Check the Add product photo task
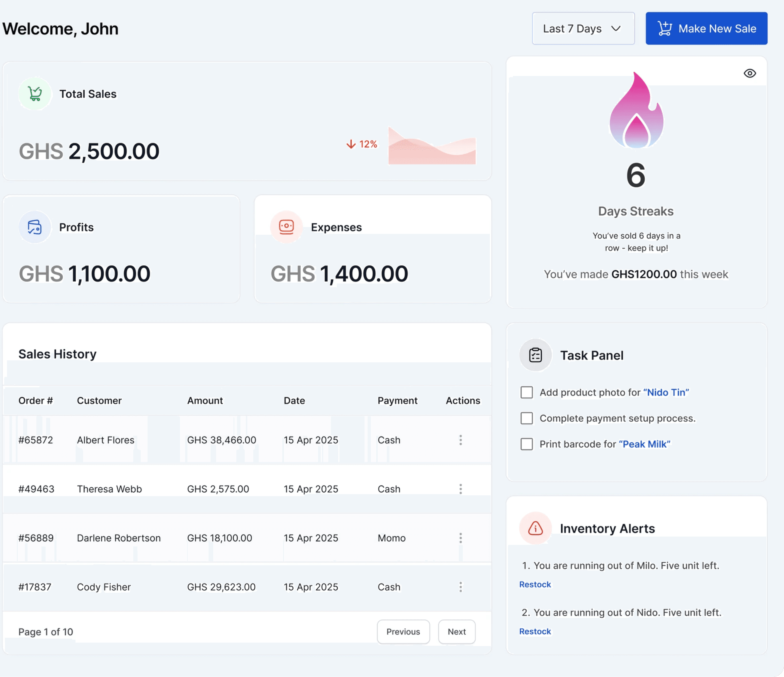The height and width of the screenshot is (677, 784). (526, 392)
